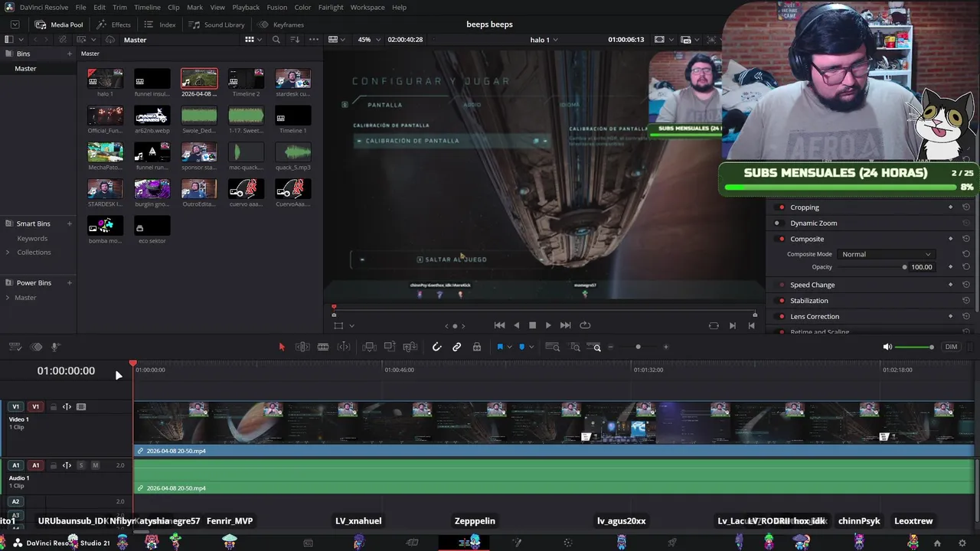Add a keyframe for Opacity

click(951, 267)
